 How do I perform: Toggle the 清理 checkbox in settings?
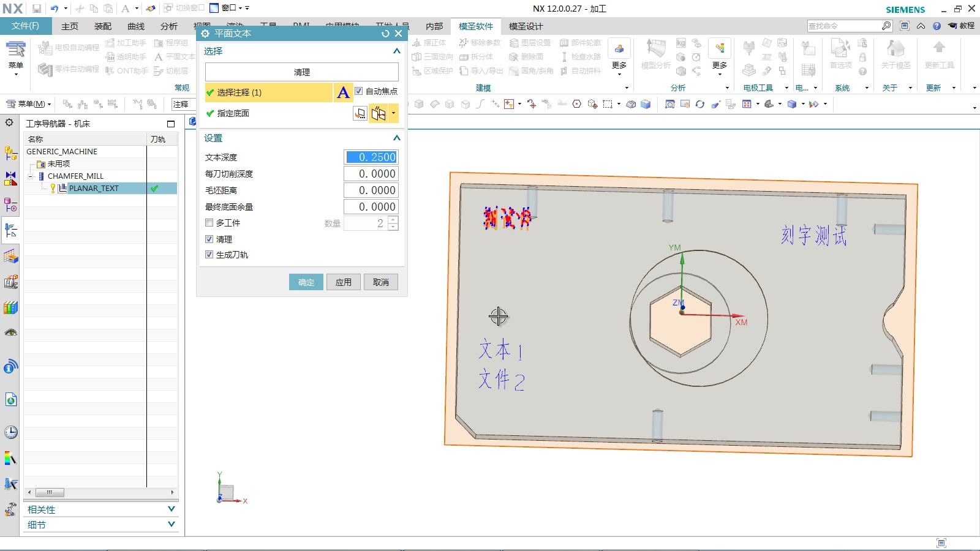(209, 239)
